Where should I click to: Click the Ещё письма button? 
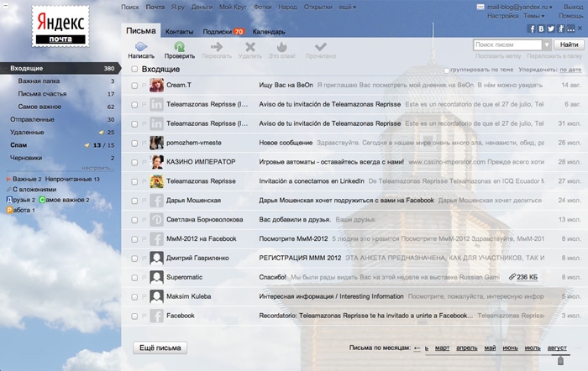[x=160, y=347]
